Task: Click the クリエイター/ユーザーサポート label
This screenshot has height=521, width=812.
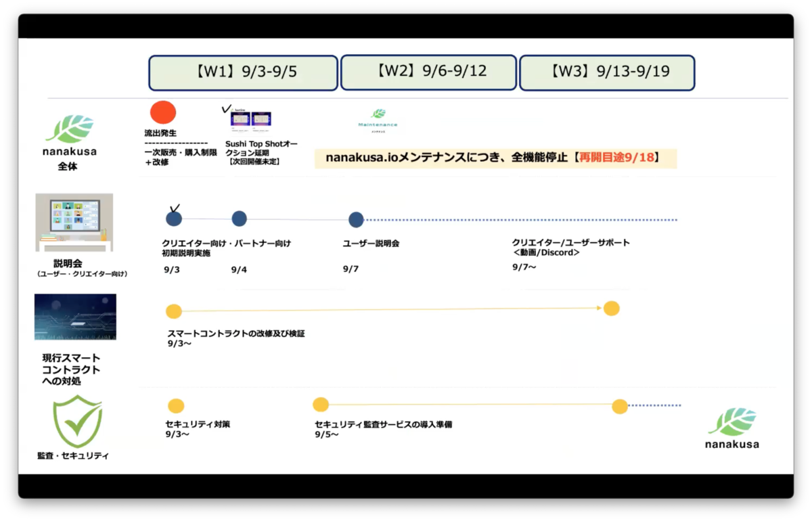Action: (571, 242)
